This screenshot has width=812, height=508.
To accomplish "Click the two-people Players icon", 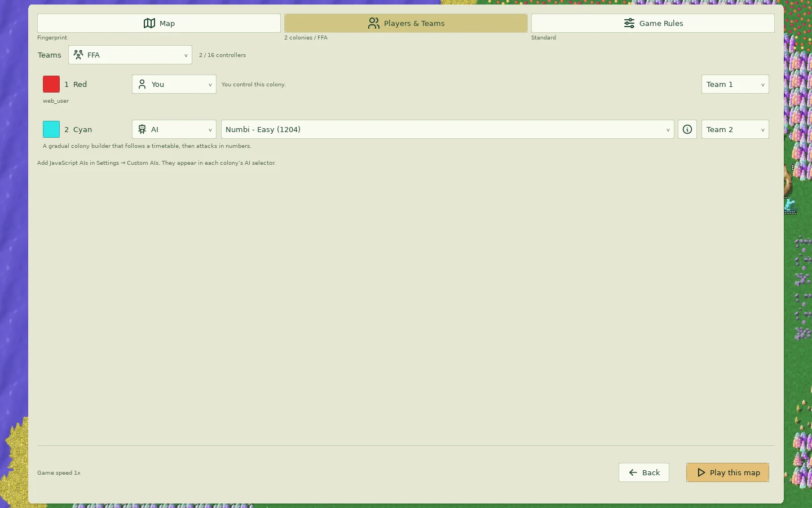I will 373,23.
